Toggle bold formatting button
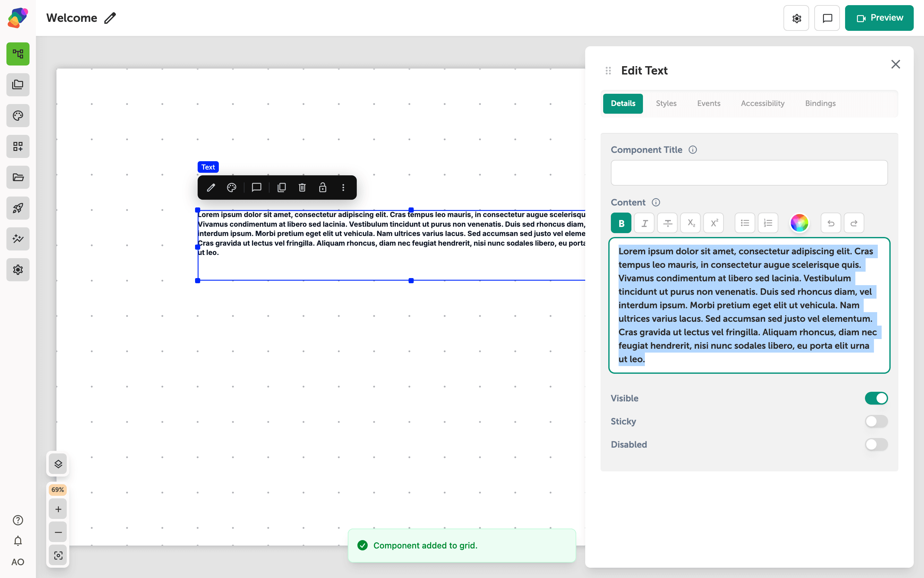This screenshot has height=578, width=924. [x=621, y=223]
